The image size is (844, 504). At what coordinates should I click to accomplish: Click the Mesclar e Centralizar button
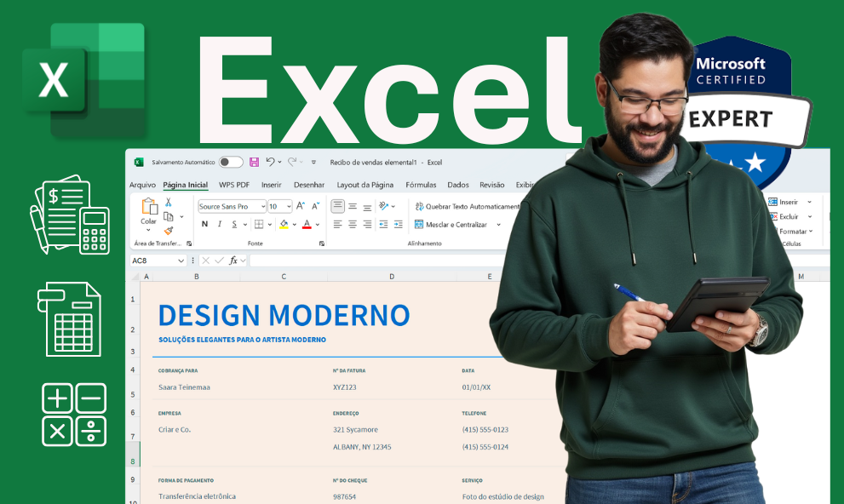click(451, 224)
